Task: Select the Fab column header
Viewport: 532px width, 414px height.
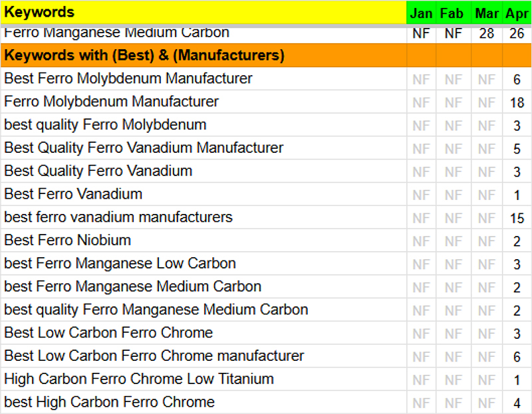Action: 454,13
